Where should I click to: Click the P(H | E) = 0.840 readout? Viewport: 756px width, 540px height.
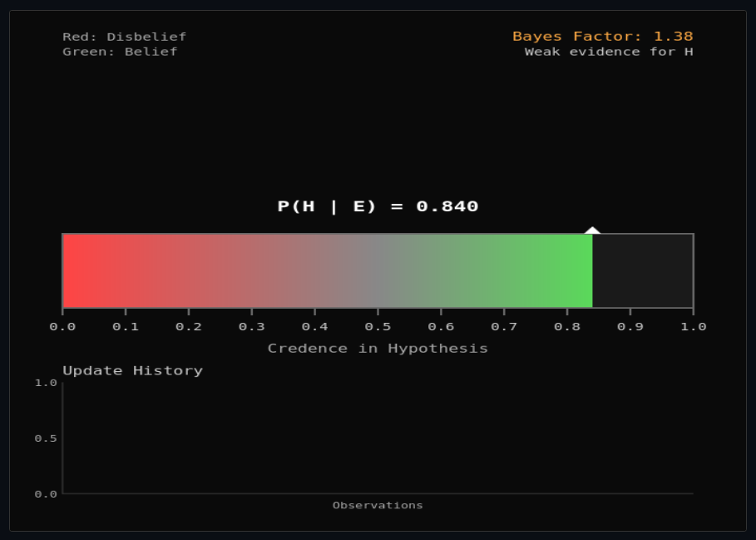(377, 206)
